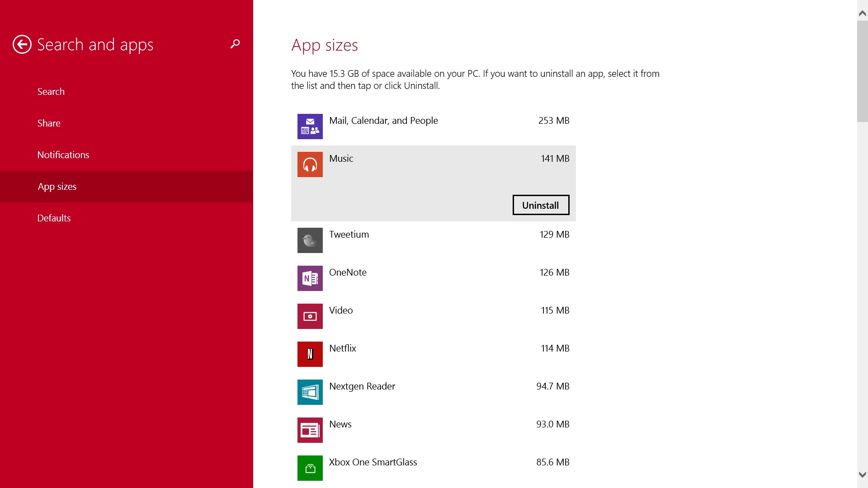Select the Xbox One SmartGlass app name
This screenshot has width=868, height=488.
(x=373, y=462)
